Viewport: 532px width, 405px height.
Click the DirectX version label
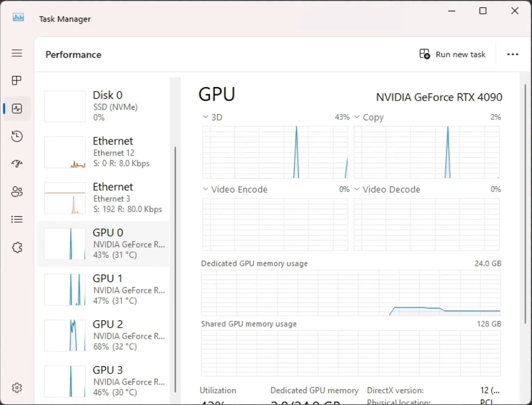click(395, 390)
